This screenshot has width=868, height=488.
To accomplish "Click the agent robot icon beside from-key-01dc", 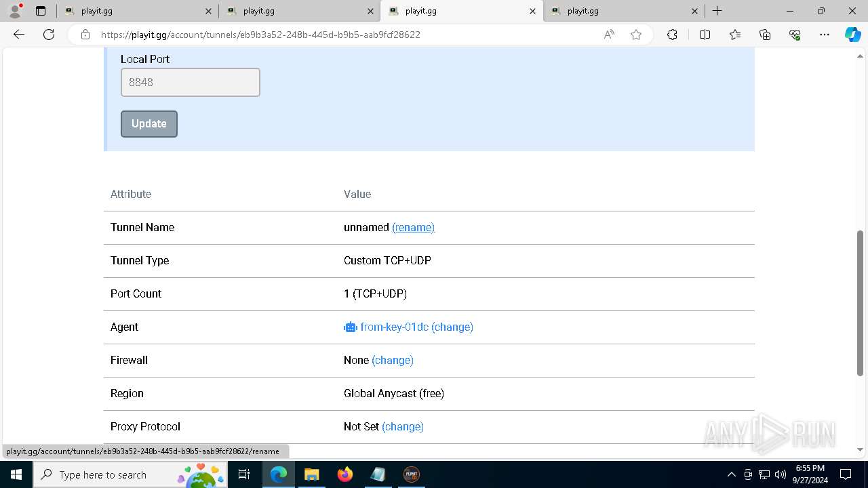I will [x=350, y=327].
